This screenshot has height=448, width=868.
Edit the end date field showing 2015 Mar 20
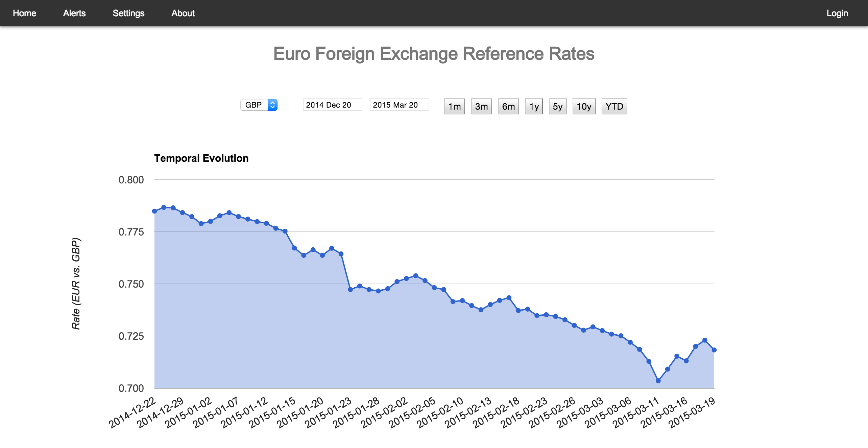pos(399,105)
